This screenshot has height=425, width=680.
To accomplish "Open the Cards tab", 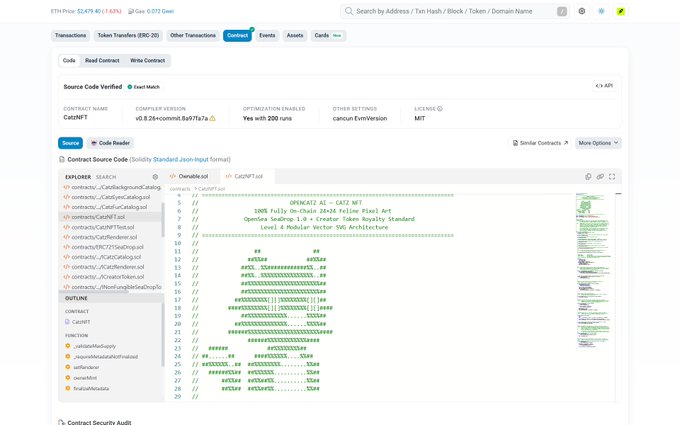I will 328,36.
